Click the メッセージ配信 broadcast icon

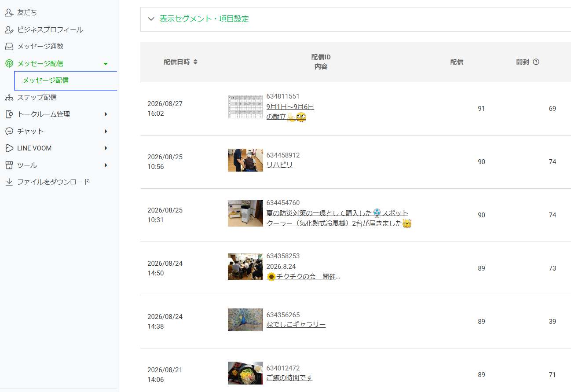click(x=9, y=64)
